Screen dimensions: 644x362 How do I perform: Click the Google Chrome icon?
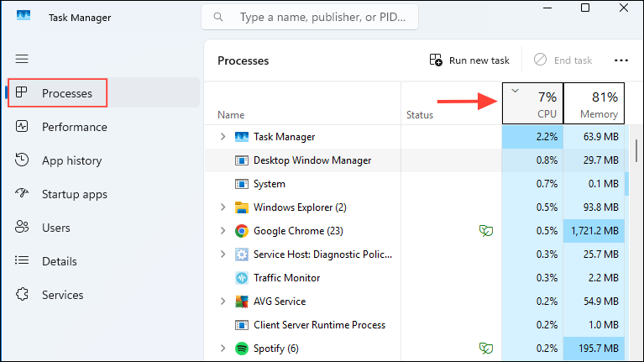pos(242,231)
